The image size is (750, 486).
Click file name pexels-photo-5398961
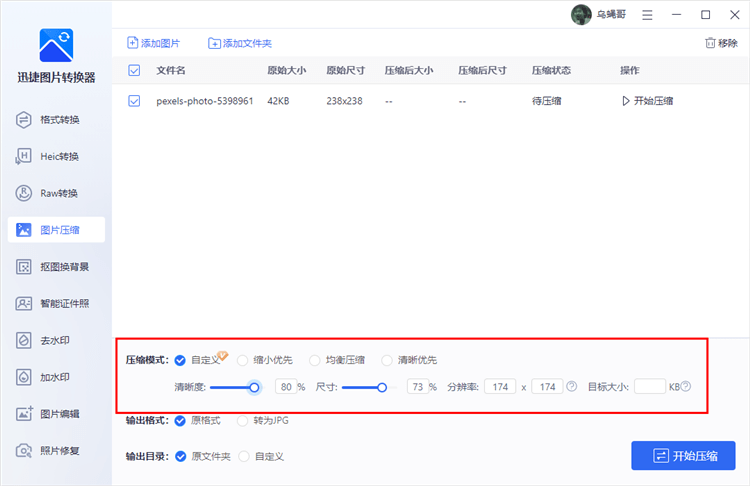pyautogui.click(x=205, y=101)
